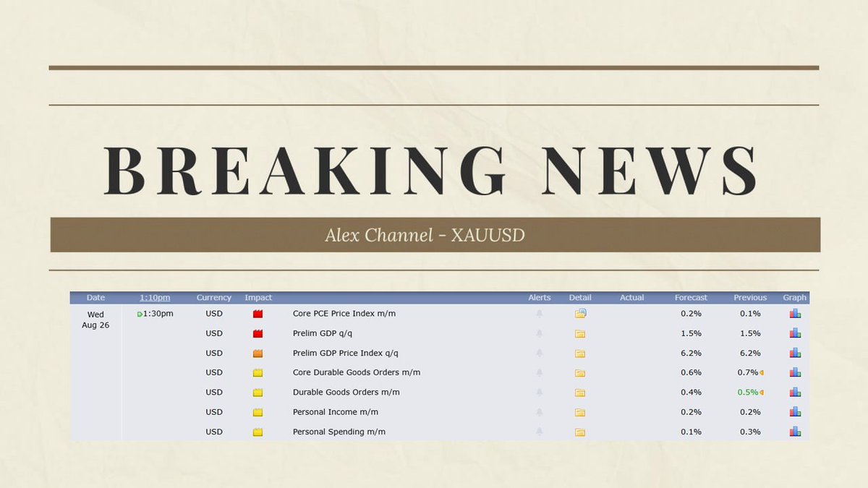This screenshot has width=868, height=488.
Task: Click the Previous column header
Action: coord(750,298)
